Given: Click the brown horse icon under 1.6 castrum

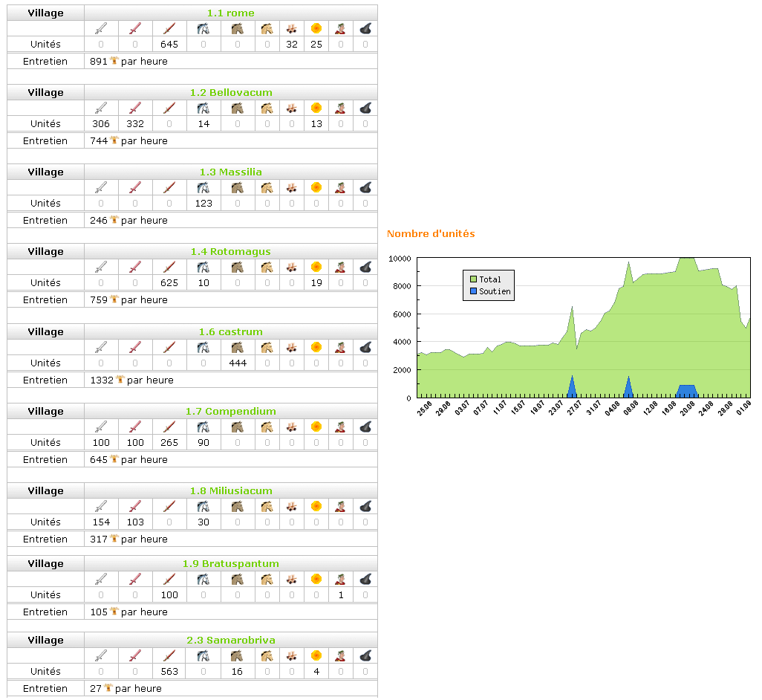Looking at the screenshot, I should click(x=238, y=348).
